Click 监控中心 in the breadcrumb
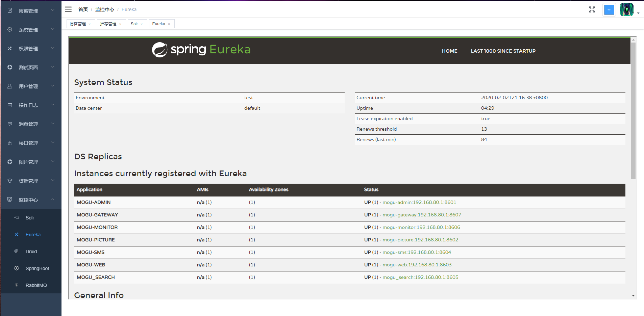Image resolution: width=644 pixels, height=316 pixels. pos(105,9)
